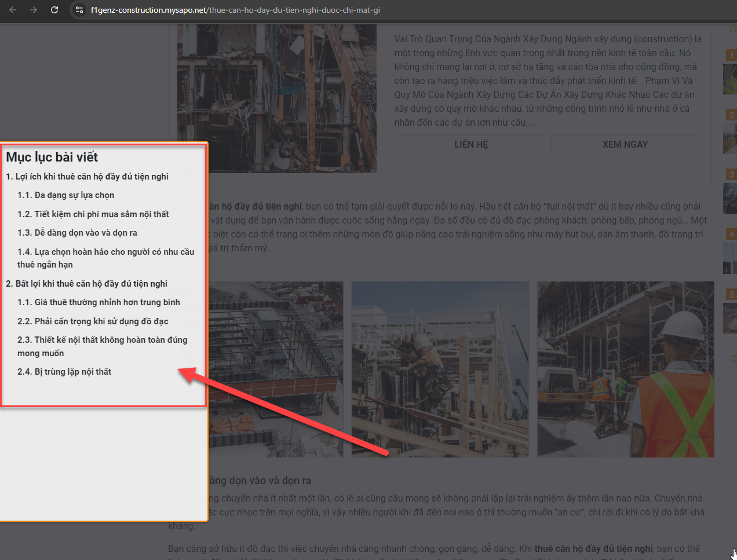The image size is (737, 560).
Task: Open 'Phải cẩn trọng khi sử dụng đồ đạc'
Action: (93, 321)
